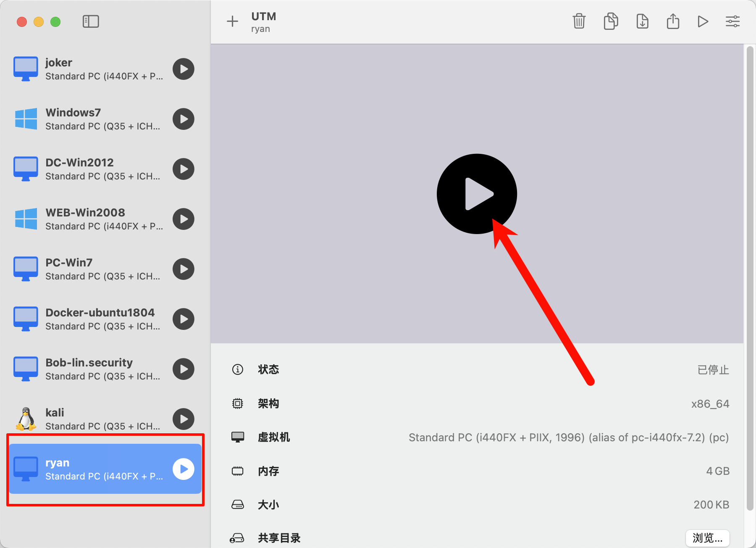Image resolution: width=756 pixels, height=548 pixels.
Task: Click the monitor icon beside Bob-lin.security
Action: [26, 369]
